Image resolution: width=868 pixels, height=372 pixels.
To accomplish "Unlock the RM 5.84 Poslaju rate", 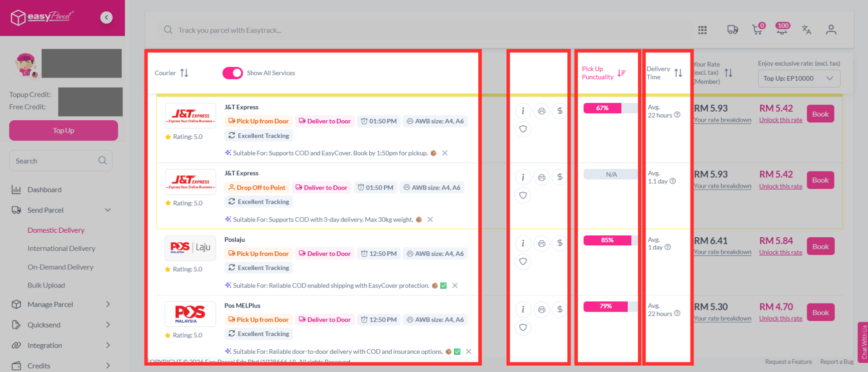I will point(781,253).
